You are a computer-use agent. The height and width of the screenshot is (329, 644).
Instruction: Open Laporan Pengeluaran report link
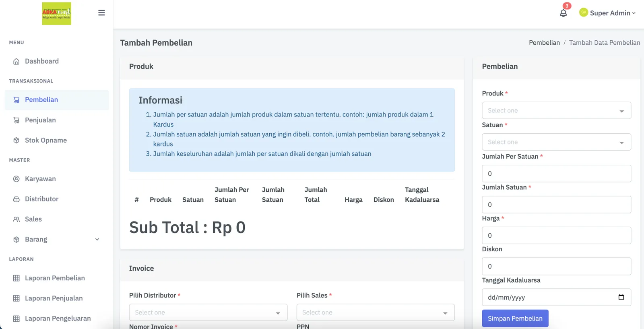click(57, 319)
